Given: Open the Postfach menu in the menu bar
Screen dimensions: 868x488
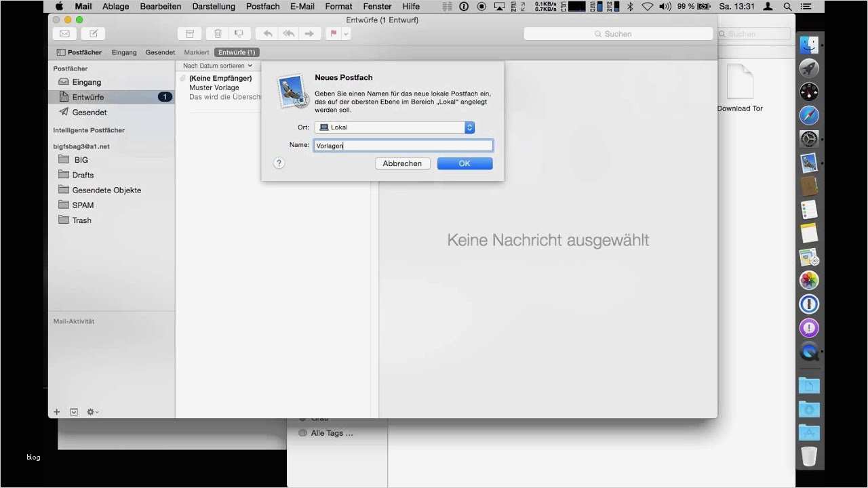Looking at the screenshot, I should [x=262, y=6].
